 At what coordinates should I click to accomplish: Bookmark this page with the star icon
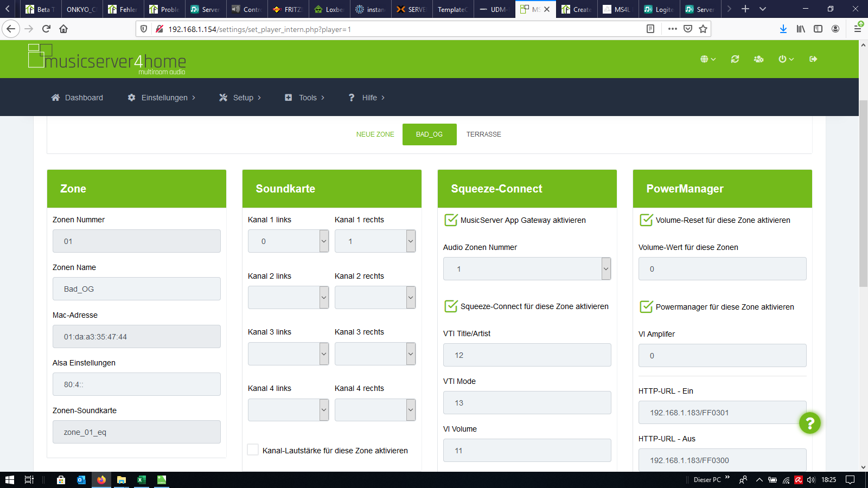coord(703,29)
